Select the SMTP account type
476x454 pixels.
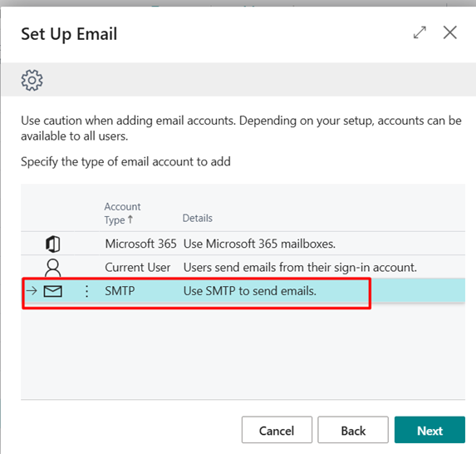(x=120, y=291)
